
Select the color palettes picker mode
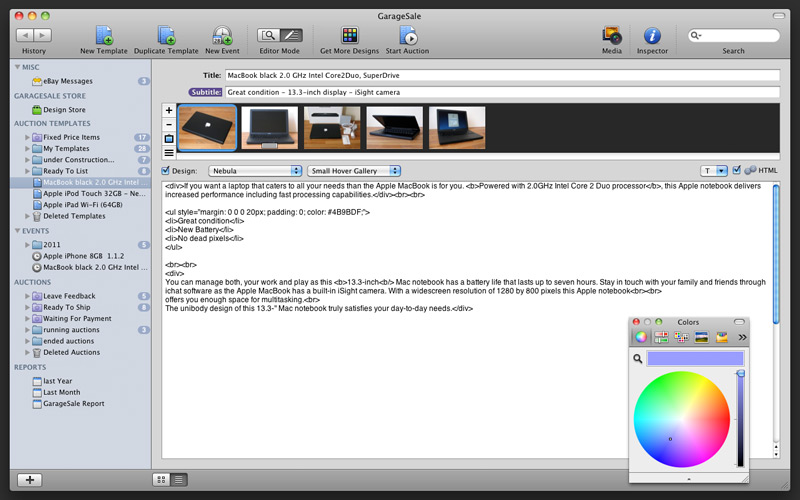pos(681,337)
